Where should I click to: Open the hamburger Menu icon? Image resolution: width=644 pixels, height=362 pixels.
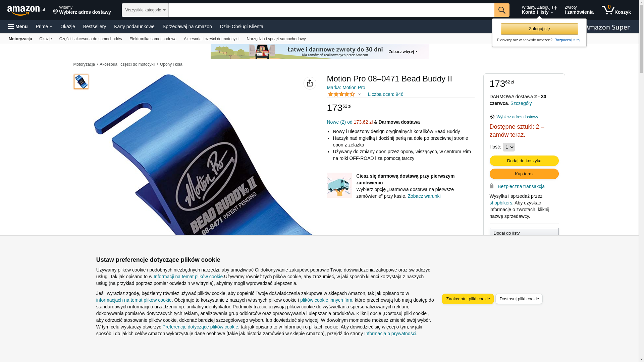[x=18, y=26]
